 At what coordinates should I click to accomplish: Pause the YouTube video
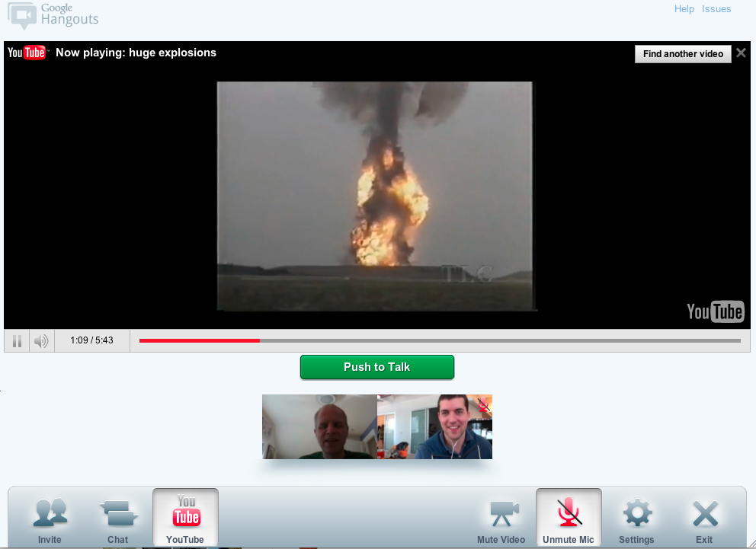[x=17, y=340]
